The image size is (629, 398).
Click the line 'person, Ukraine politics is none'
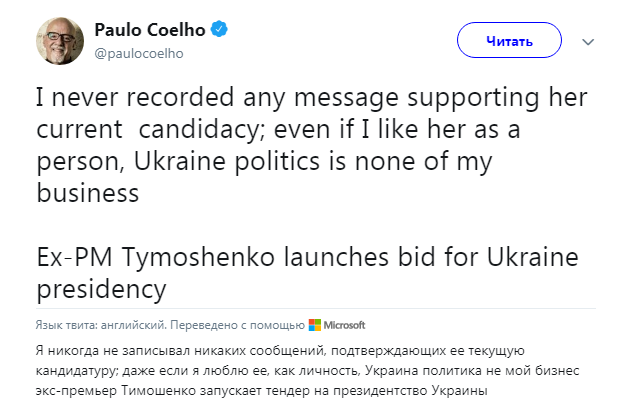(264, 162)
